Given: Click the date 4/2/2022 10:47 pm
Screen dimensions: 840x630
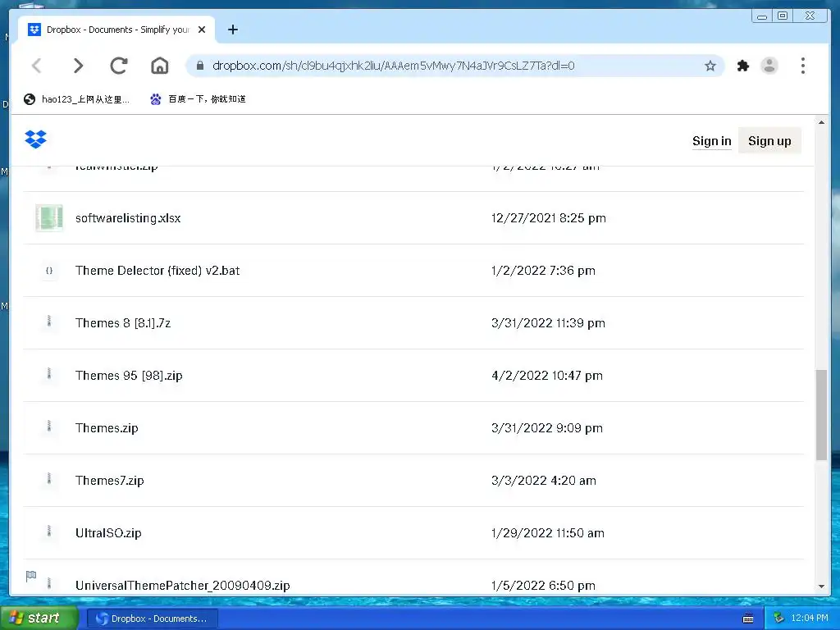Looking at the screenshot, I should (x=546, y=376).
